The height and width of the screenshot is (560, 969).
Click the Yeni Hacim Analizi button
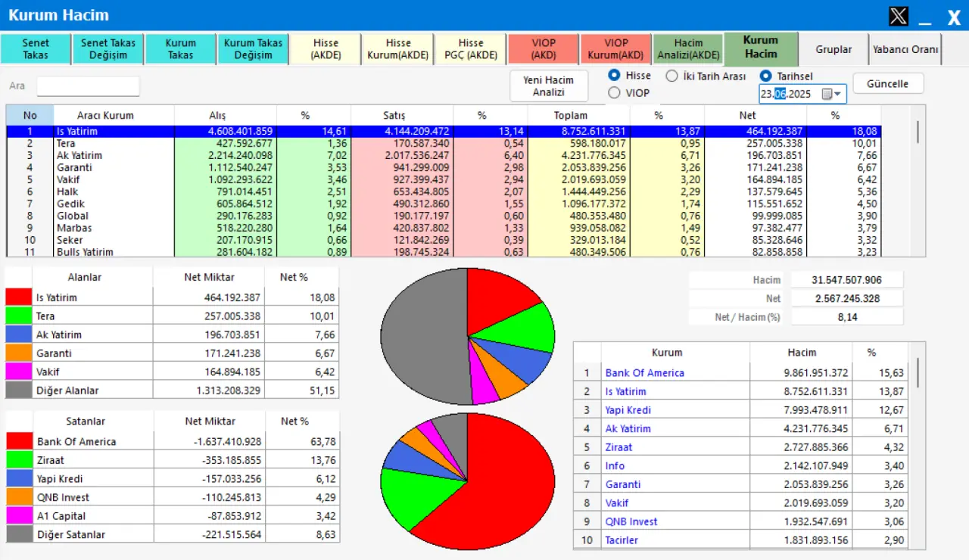point(549,86)
